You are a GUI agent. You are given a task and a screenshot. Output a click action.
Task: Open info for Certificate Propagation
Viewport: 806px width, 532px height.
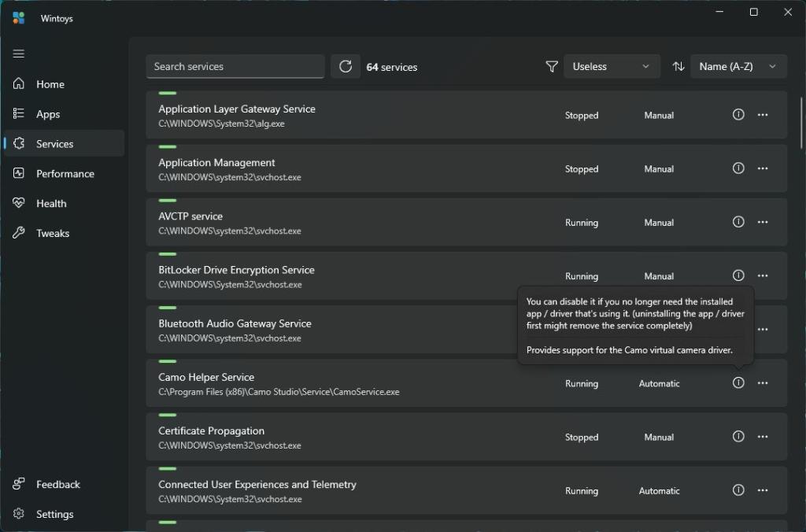pos(738,436)
